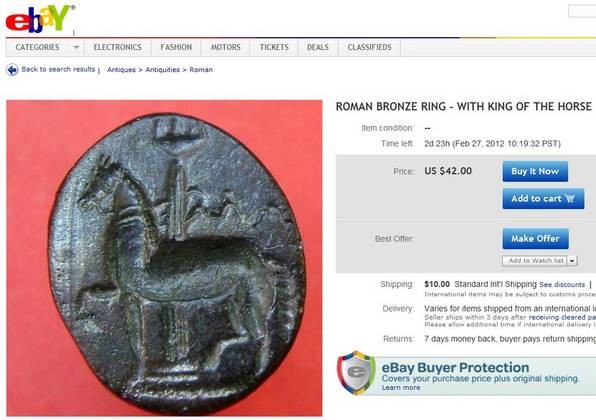Click the Buy It Now button
Viewport: 596px width, 420px height.
535,171
